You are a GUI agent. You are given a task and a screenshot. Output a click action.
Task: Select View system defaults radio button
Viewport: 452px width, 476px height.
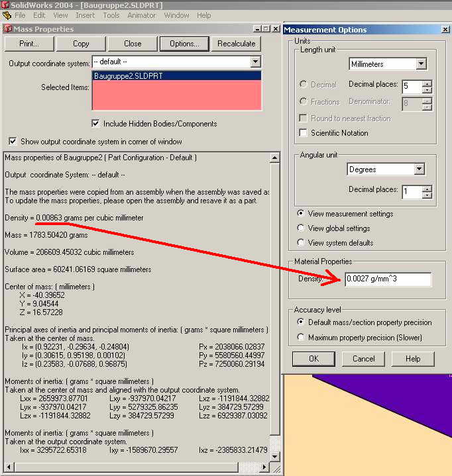(x=300, y=242)
